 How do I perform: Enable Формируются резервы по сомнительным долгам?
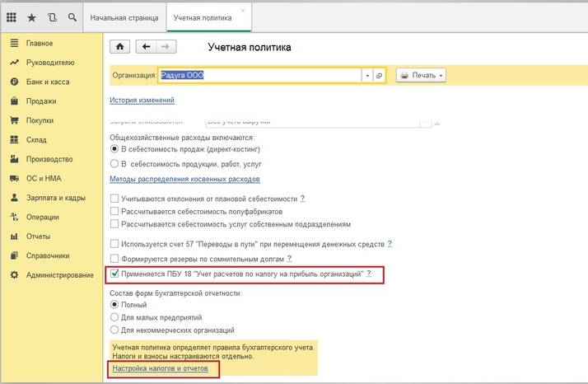pos(114,259)
